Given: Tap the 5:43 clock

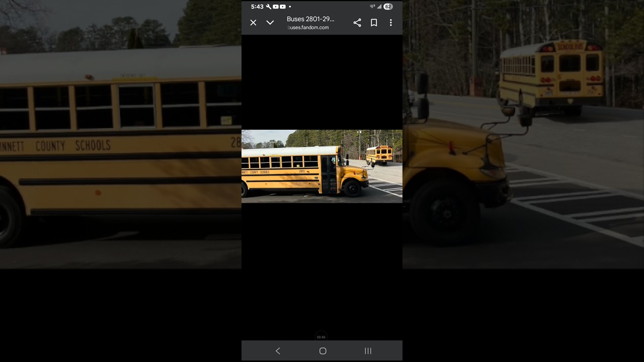Looking at the screenshot, I should [x=257, y=7].
